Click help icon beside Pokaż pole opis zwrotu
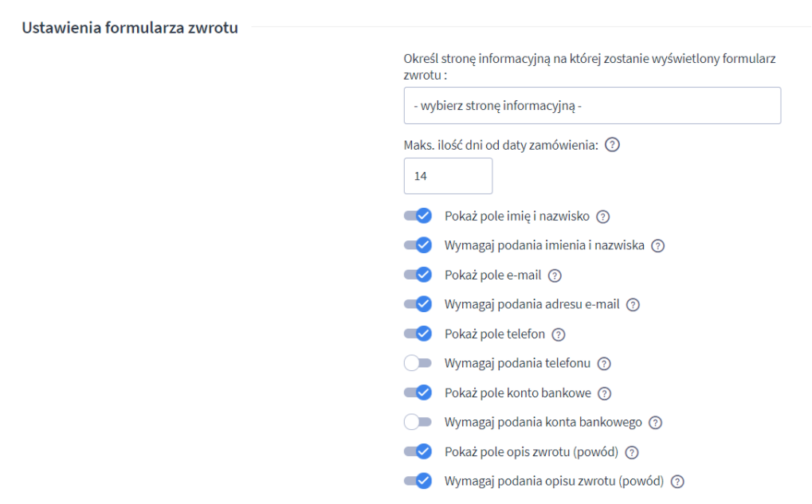Viewport: 812px width, 504px height. [x=632, y=452]
